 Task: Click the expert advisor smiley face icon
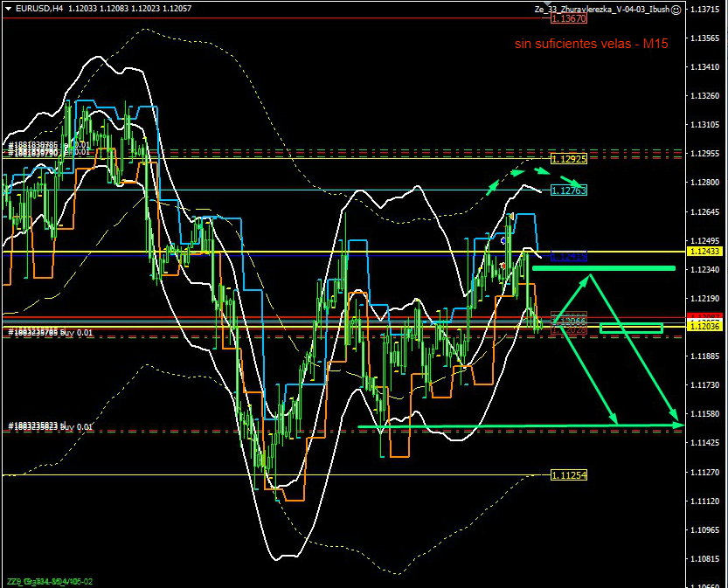676,10
